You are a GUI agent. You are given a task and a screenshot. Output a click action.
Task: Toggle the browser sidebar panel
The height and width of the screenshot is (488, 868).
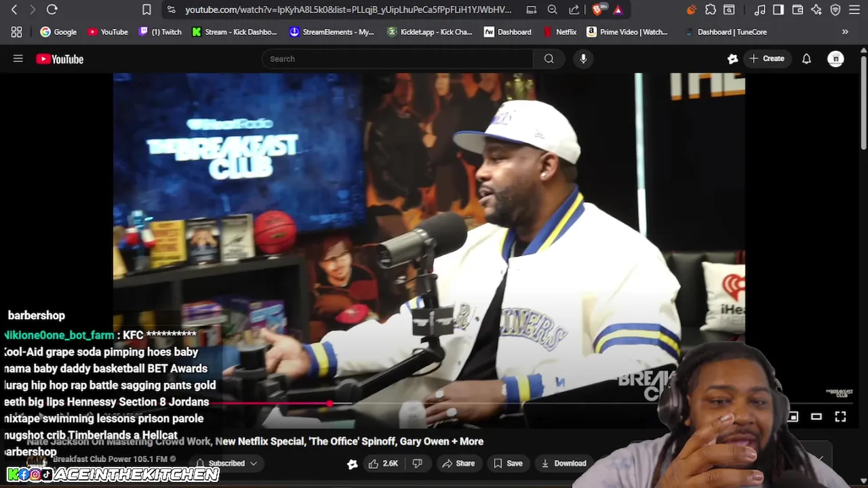778,9
